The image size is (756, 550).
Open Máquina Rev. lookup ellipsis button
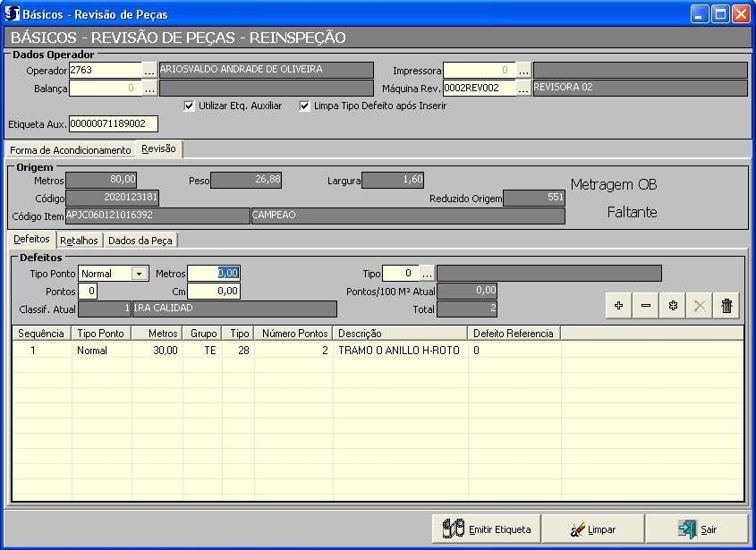point(524,89)
